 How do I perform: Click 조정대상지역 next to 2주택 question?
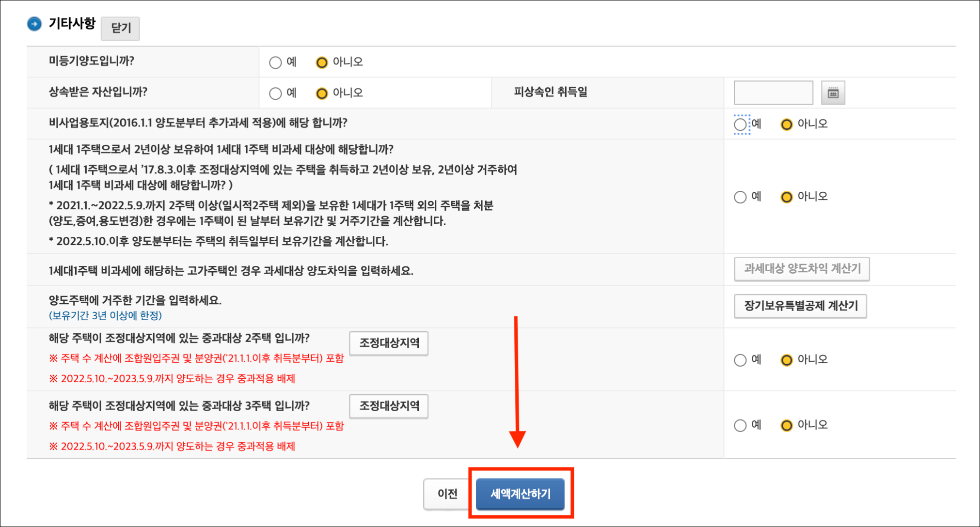coord(389,343)
